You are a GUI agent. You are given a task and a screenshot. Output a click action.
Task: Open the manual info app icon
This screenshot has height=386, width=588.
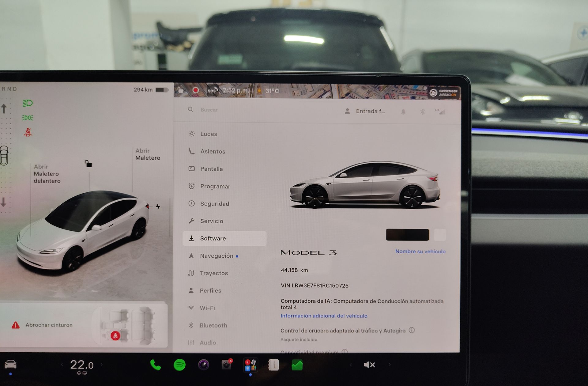coord(273,365)
